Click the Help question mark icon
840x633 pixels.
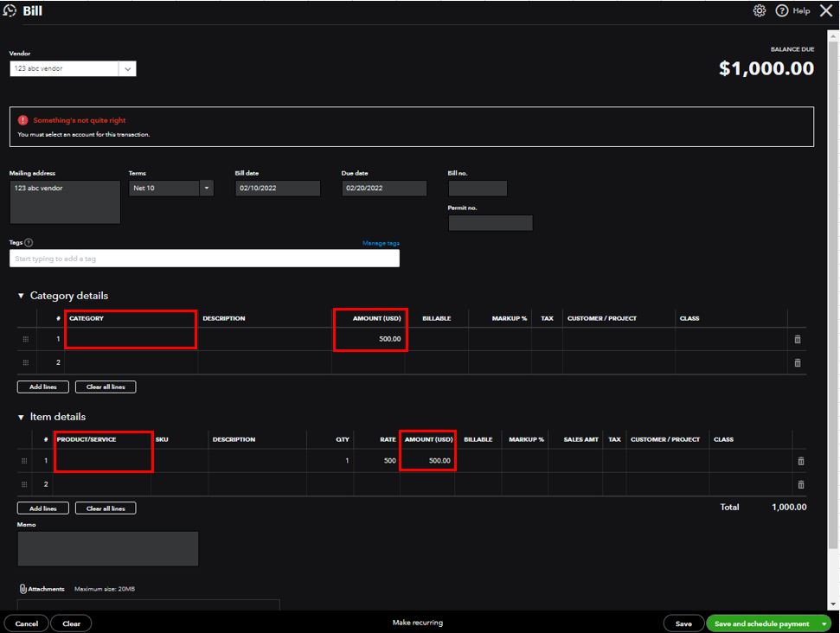tap(782, 11)
